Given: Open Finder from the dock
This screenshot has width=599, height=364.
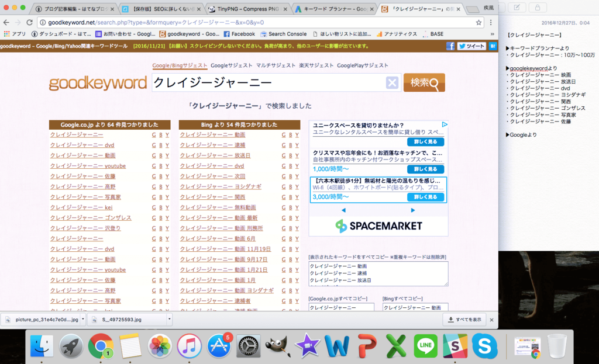Looking at the screenshot, I should 42,346.
